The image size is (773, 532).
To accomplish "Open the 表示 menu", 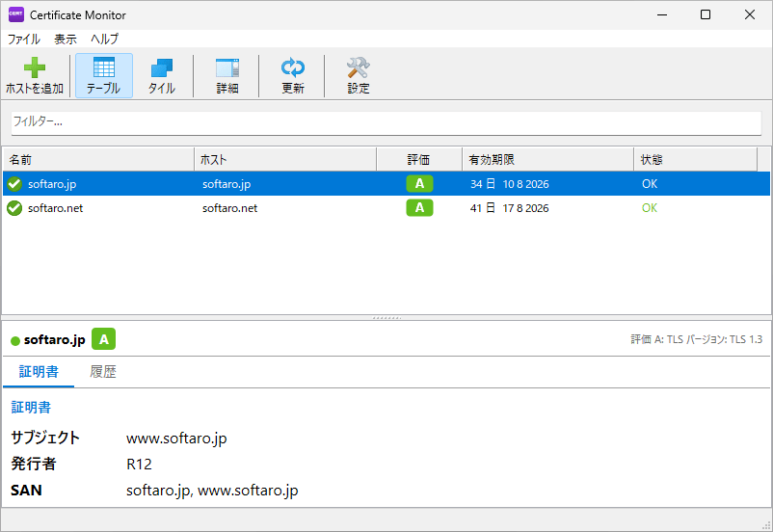I will pyautogui.click(x=66, y=39).
